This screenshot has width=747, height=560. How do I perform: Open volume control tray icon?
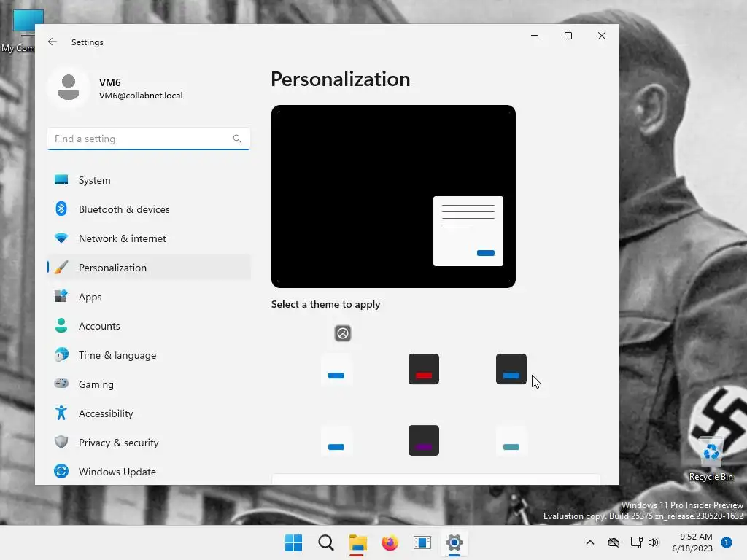tap(654, 542)
